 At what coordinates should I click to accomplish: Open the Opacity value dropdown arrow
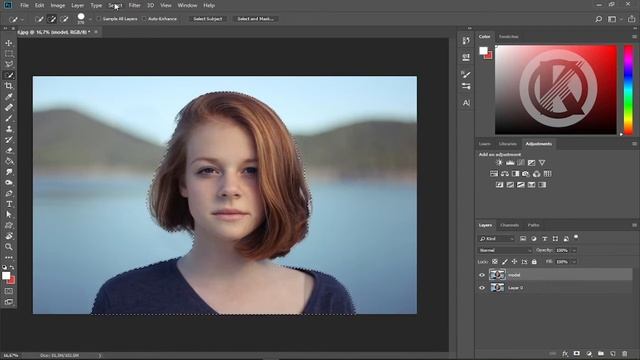[574, 250]
